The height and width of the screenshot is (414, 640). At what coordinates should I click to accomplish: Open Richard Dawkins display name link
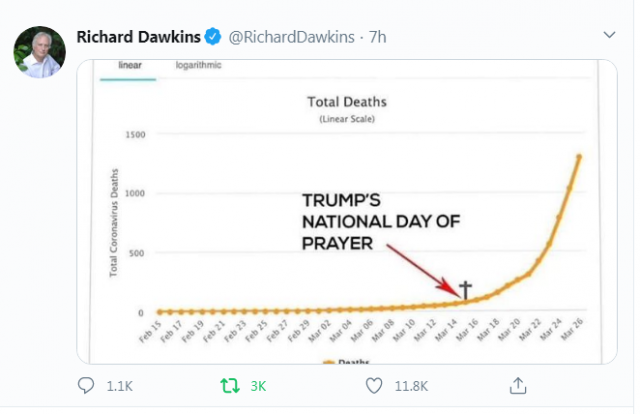pyautogui.click(x=138, y=37)
